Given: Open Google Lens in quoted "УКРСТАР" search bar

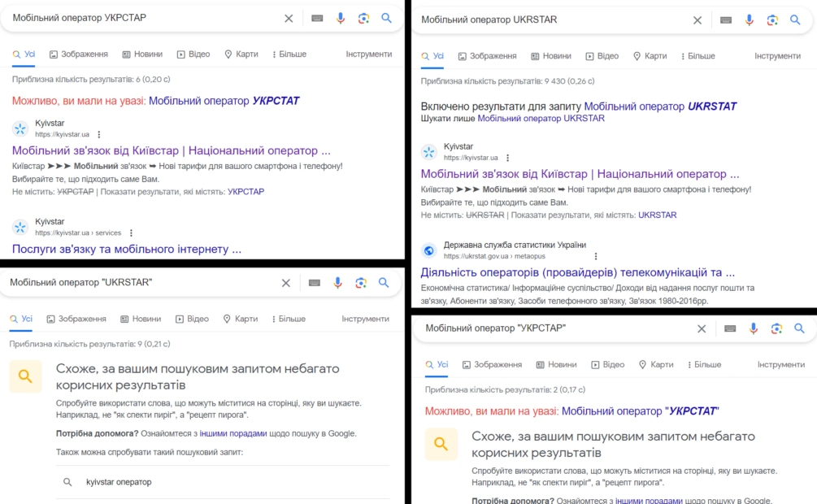Looking at the screenshot, I should (776, 329).
